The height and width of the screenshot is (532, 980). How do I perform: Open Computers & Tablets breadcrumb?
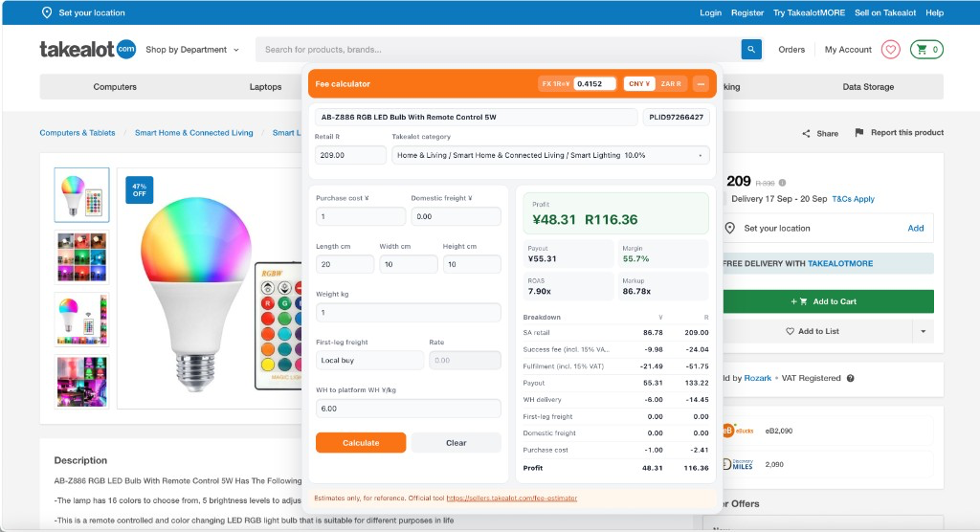coord(78,133)
